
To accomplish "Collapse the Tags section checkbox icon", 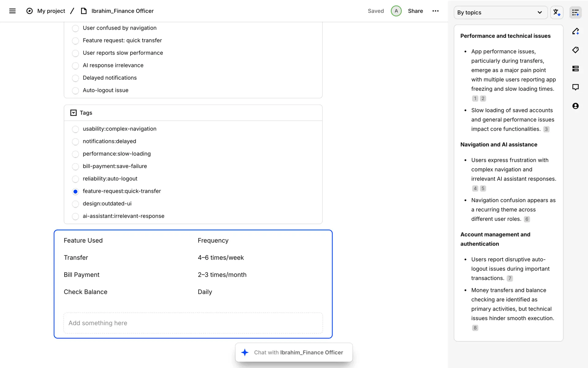I will click(73, 113).
